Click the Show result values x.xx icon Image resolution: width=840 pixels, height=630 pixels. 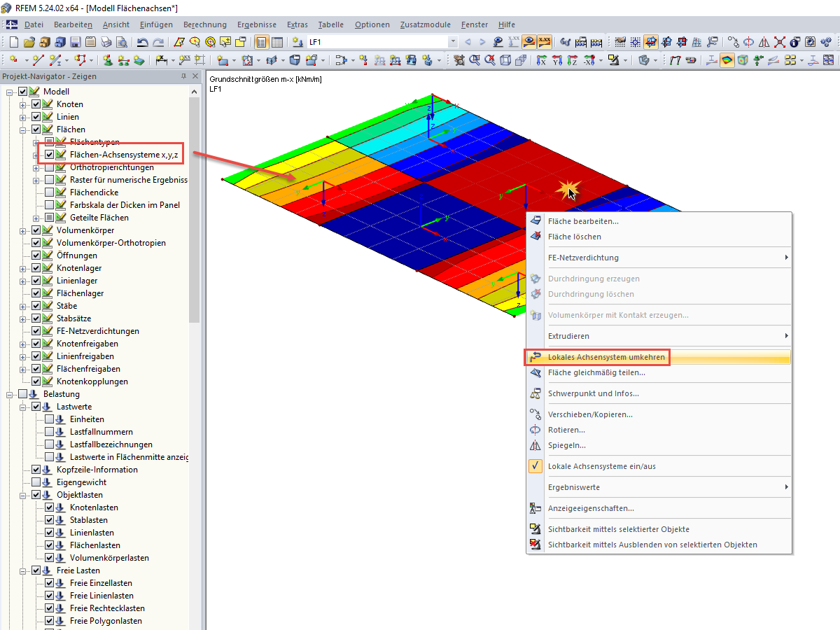(545, 42)
